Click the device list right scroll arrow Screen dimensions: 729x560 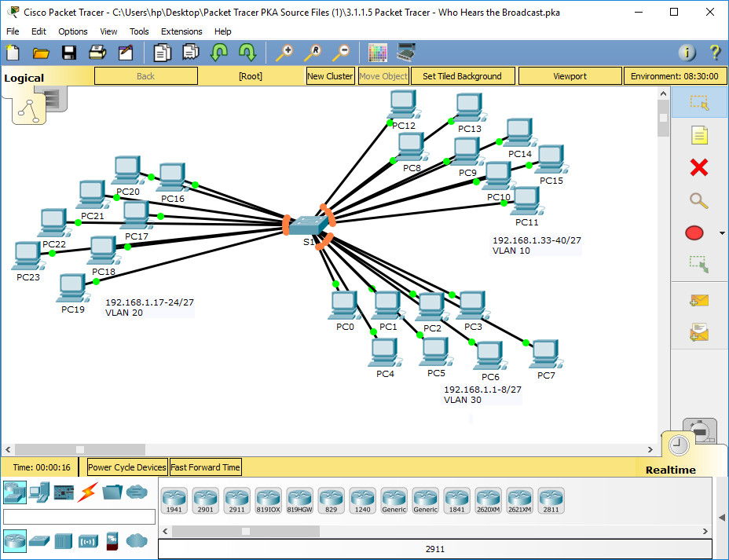[x=705, y=531]
